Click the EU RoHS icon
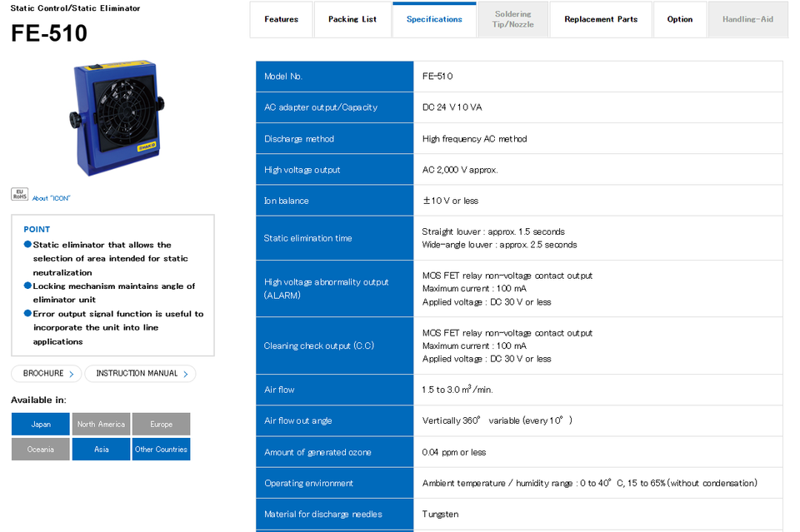The width and height of the screenshot is (800, 532). click(x=20, y=194)
